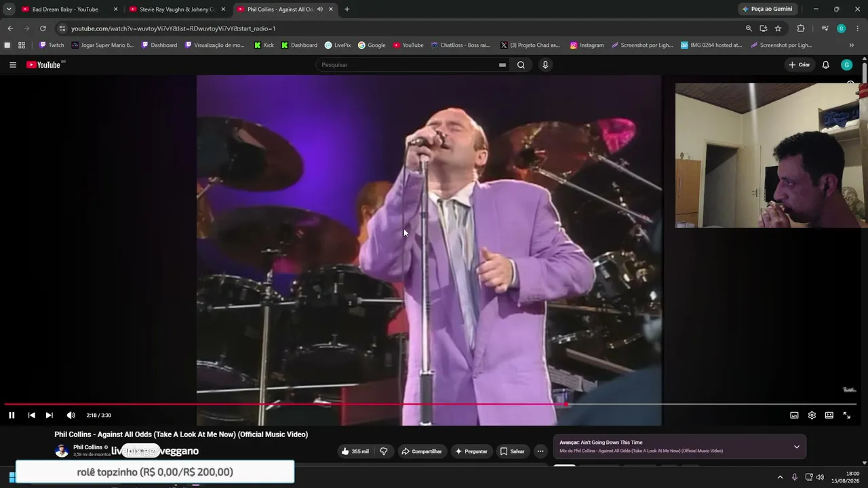The image size is (868, 488).
Task: Open the Criar create menu
Action: (800, 65)
